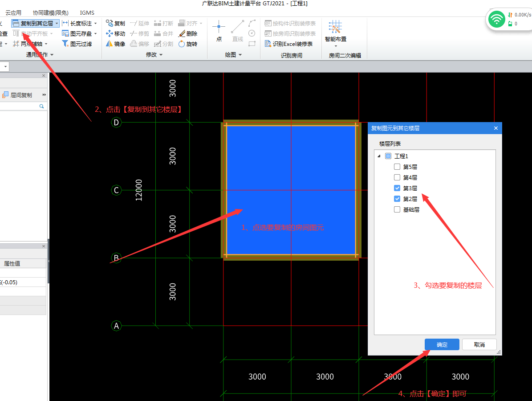This screenshot has height=401, width=532.
Task: Check the 第5层 floor checkbox
Action: click(x=397, y=167)
